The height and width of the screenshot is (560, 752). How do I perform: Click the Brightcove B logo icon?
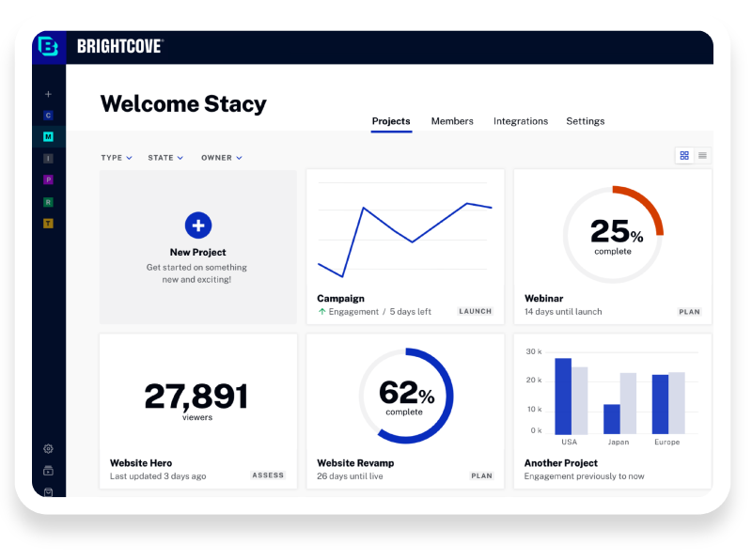48,47
